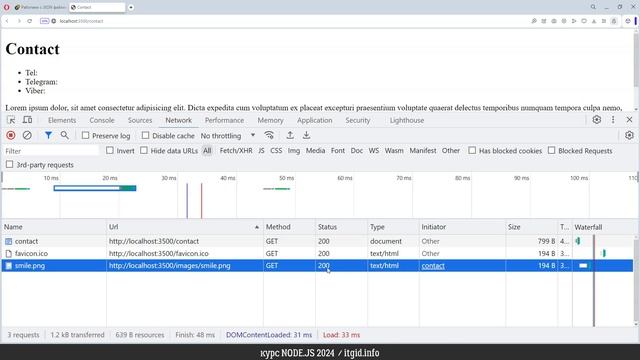Open the Application tab
This screenshot has width=640, height=360.
[315, 120]
